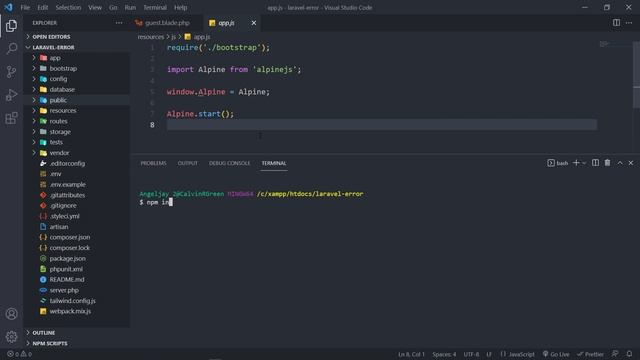
Task: Click the feedback icon in status bar
Action: (615, 354)
